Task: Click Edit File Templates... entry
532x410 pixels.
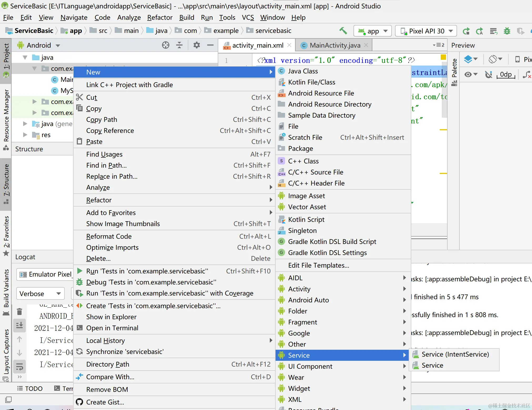Action: (318, 265)
